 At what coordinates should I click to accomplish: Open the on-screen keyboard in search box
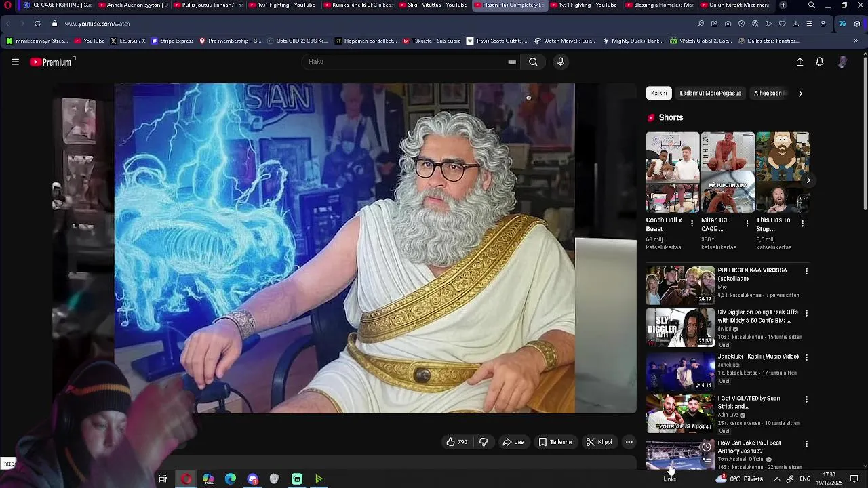point(512,62)
